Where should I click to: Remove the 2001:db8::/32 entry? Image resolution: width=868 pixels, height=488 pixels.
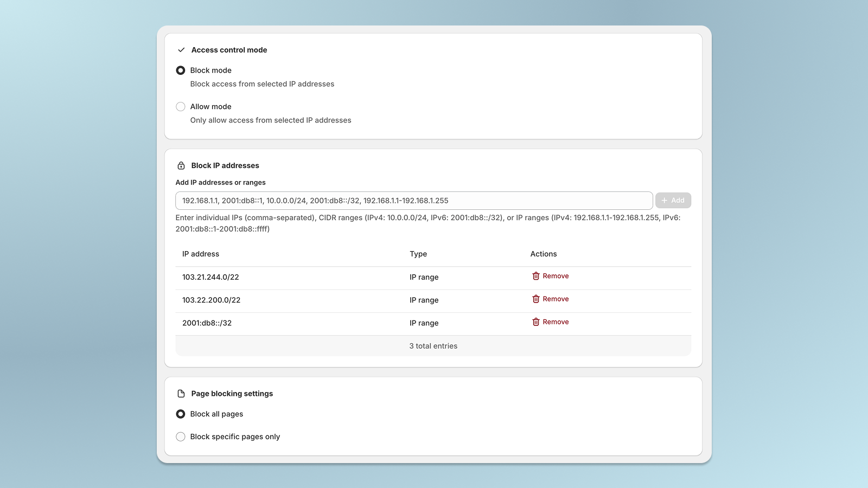(550, 322)
